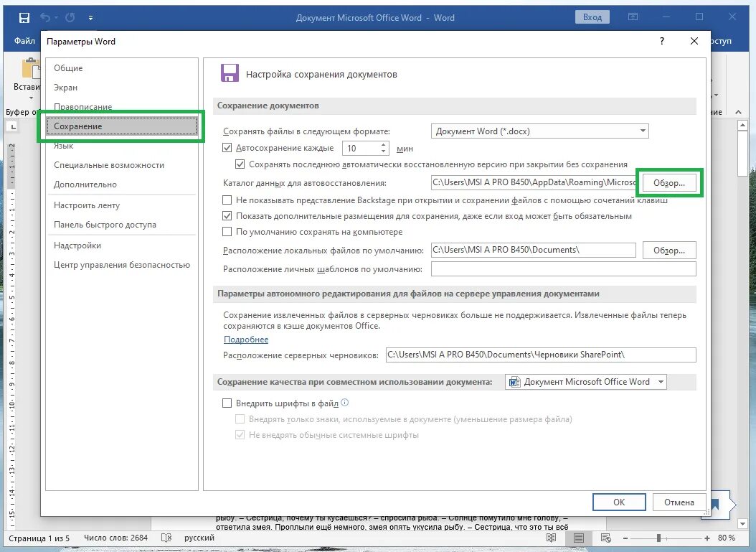Switch to Print Layout view icon

click(x=579, y=538)
